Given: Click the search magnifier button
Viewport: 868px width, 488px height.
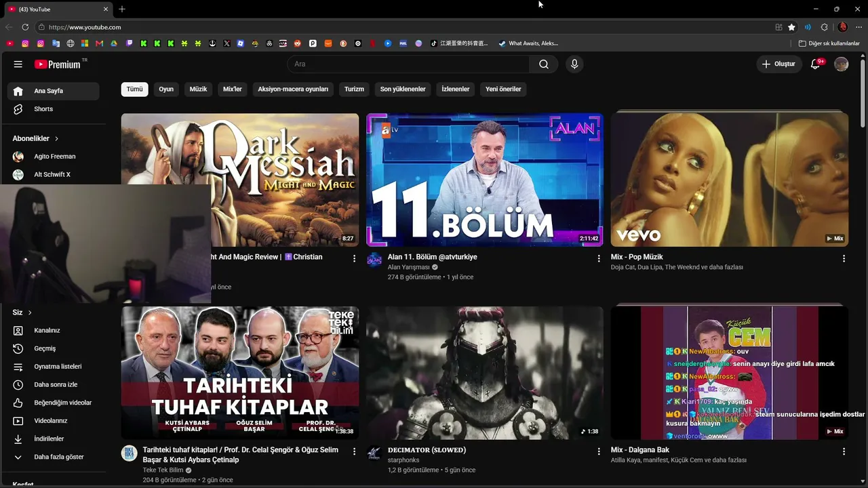Looking at the screenshot, I should [x=544, y=64].
